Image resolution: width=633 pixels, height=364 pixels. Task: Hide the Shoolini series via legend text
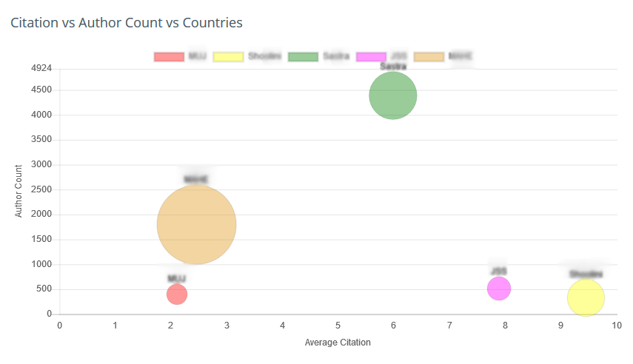264,57
